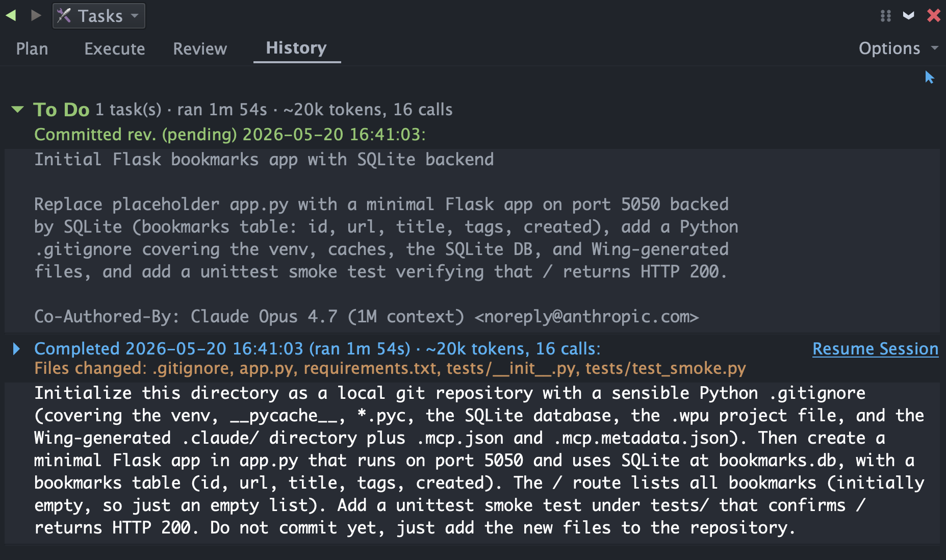Click the Tasks wrench icon

tap(64, 16)
